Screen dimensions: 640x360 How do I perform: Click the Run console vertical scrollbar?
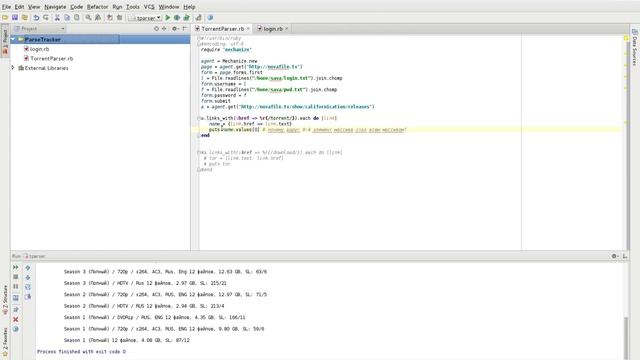[x=626, y=338]
